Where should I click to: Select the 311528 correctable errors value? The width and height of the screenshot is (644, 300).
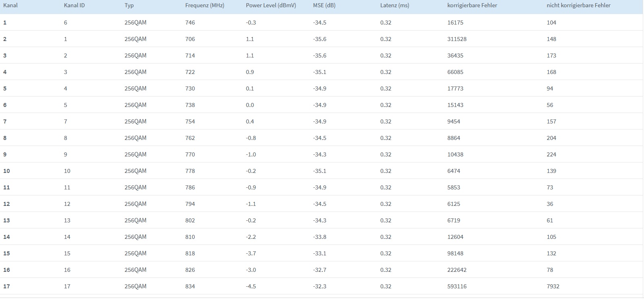(457, 39)
